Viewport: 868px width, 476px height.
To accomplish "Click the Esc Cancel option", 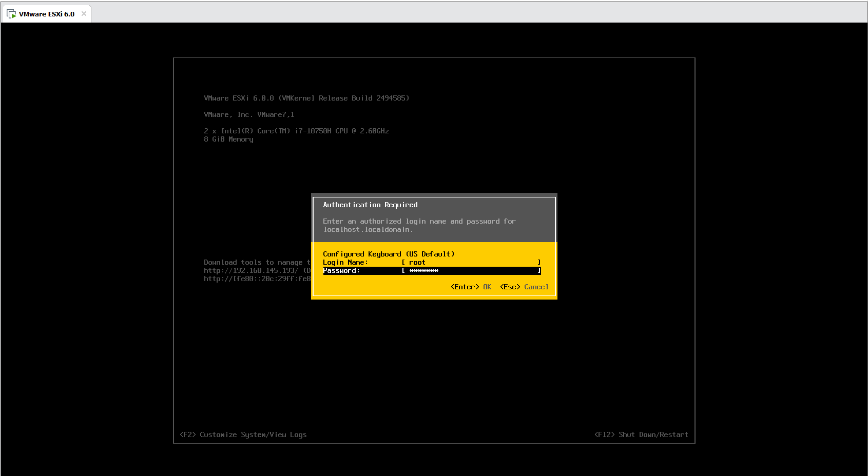I will coord(524,287).
